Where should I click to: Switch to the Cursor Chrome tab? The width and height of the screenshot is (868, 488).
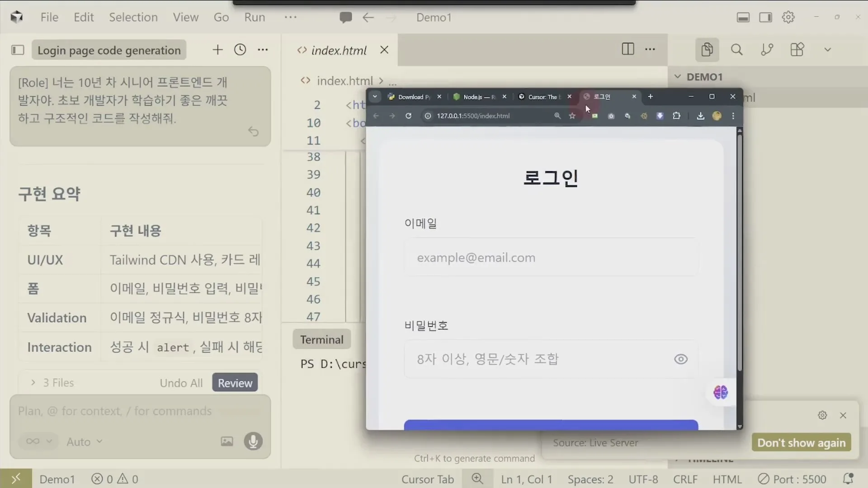(545, 97)
